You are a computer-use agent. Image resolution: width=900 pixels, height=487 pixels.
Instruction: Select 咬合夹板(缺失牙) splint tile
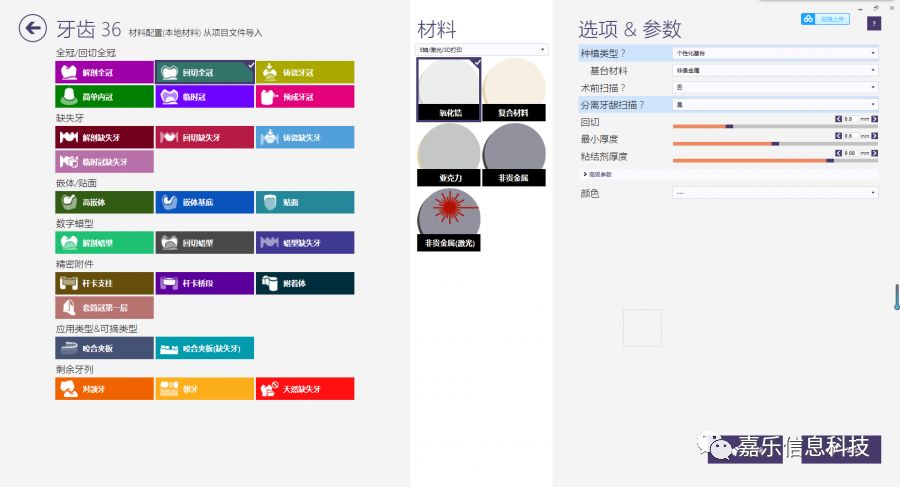205,348
